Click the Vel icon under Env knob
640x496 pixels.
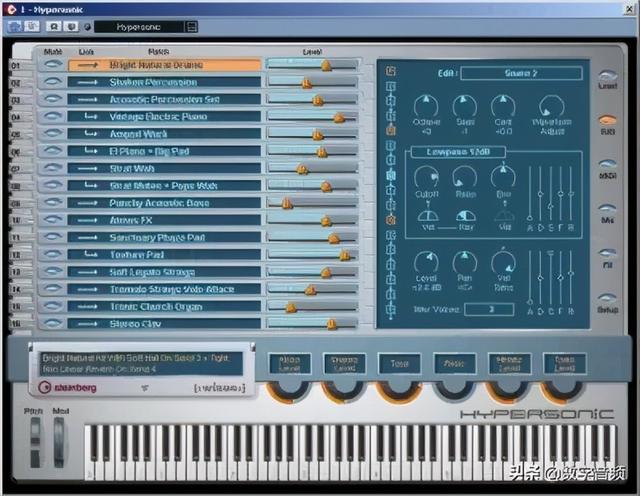[504, 216]
